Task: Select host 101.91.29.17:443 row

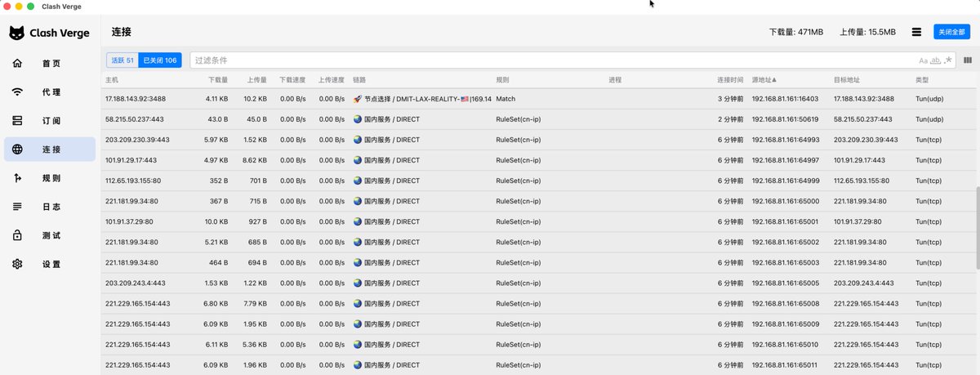Action: [538, 160]
